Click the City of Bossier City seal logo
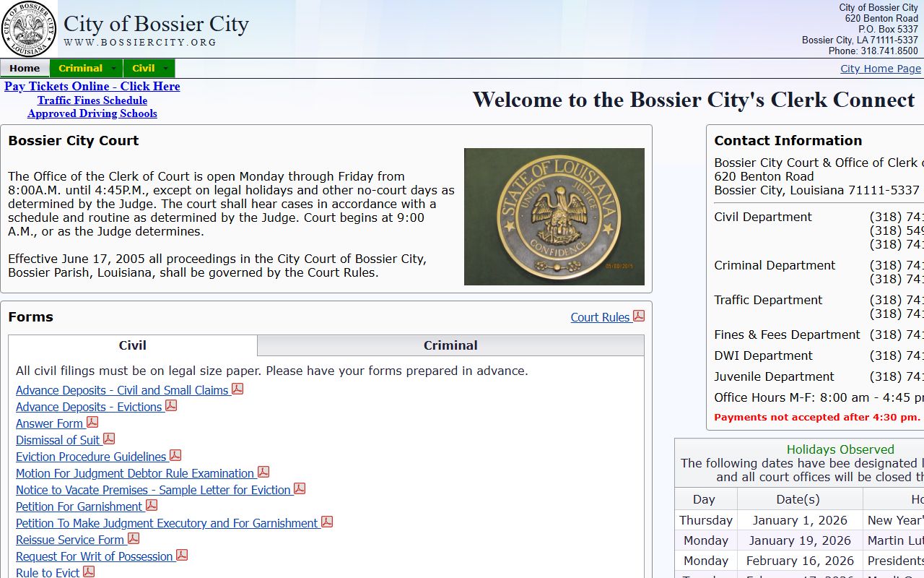This screenshot has height=578, width=924. tap(29, 29)
